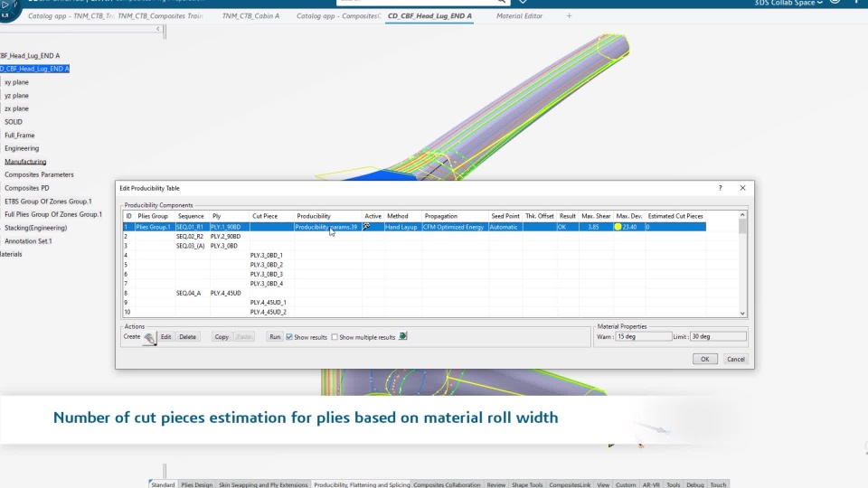Screen dimensions: 868x488
Task: Select Plies Group.1 cell in row 1
Action: pos(154,227)
